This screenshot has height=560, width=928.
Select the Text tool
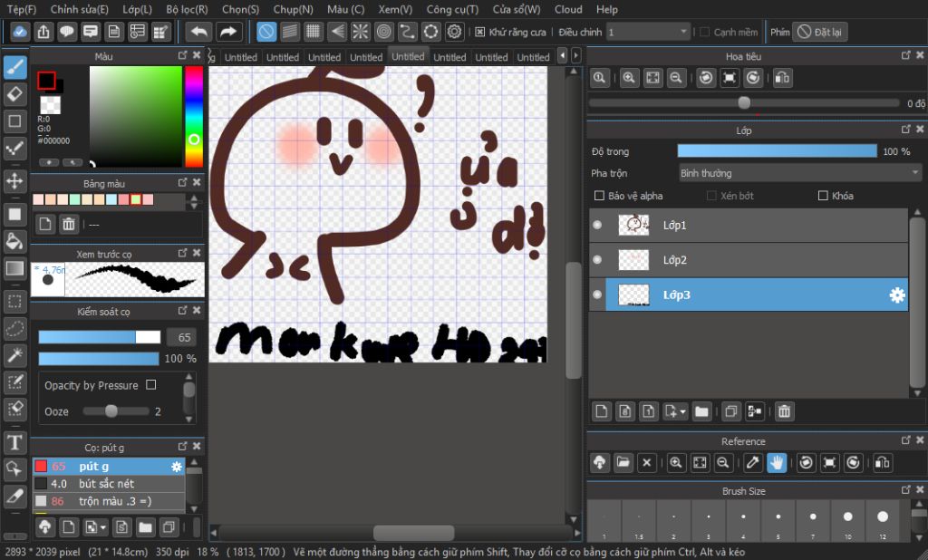(x=14, y=442)
